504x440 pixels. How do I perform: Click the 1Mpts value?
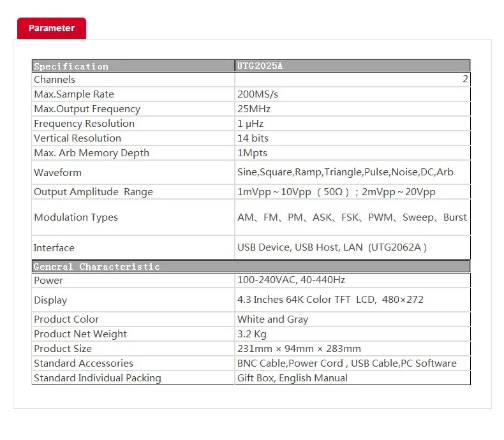tap(252, 153)
